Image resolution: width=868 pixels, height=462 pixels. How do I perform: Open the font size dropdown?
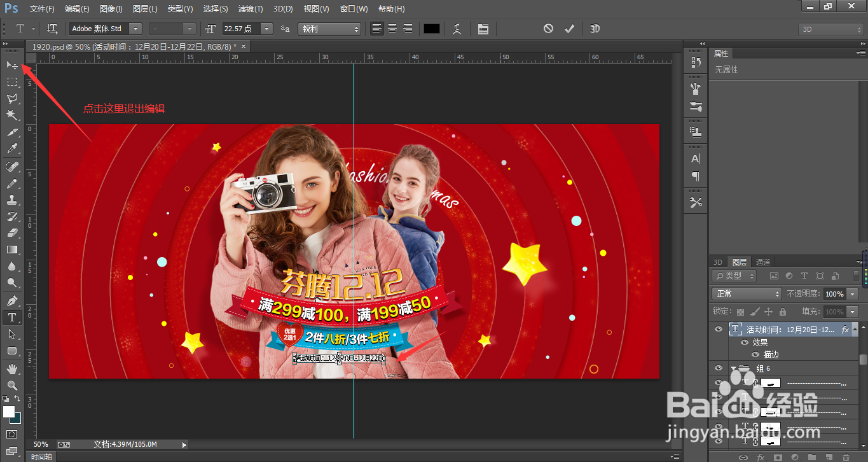pyautogui.click(x=267, y=29)
